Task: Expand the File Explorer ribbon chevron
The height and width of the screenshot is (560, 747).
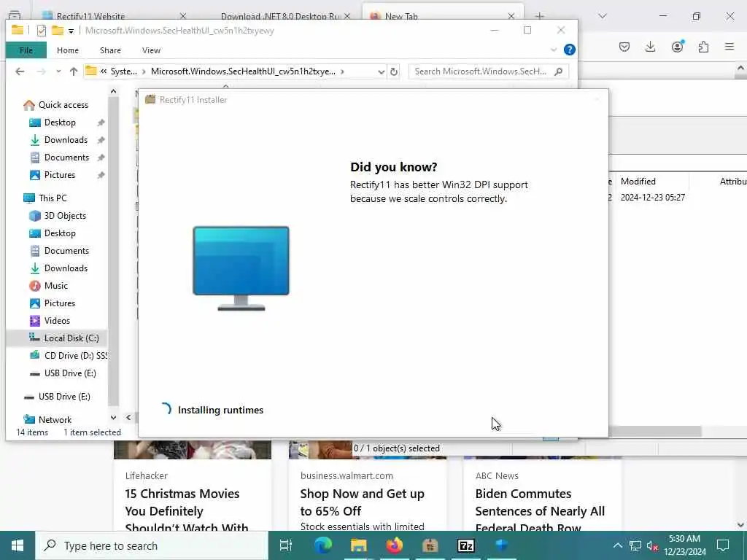Action: 554,50
